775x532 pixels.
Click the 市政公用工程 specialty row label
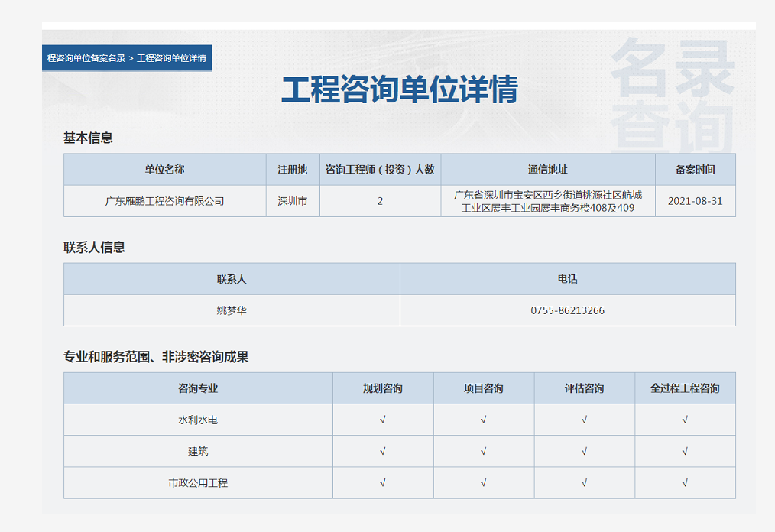[x=198, y=482]
